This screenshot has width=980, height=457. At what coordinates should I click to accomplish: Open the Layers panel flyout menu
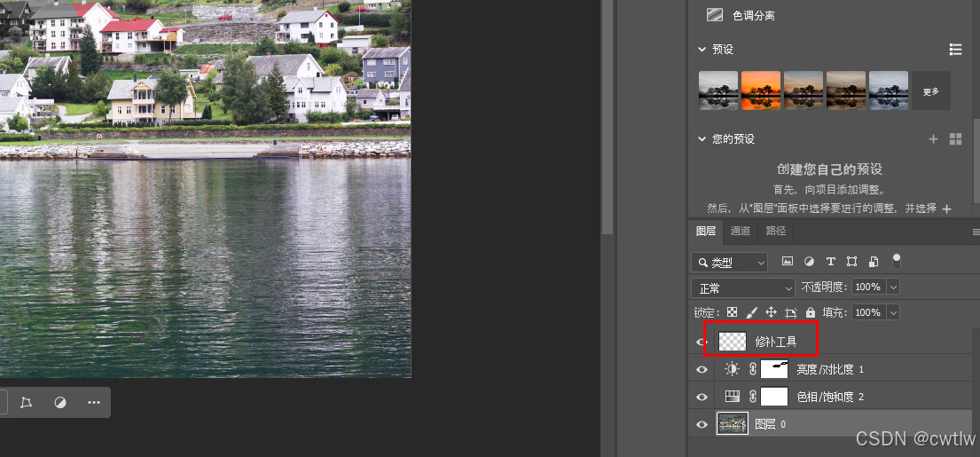pyautogui.click(x=976, y=232)
